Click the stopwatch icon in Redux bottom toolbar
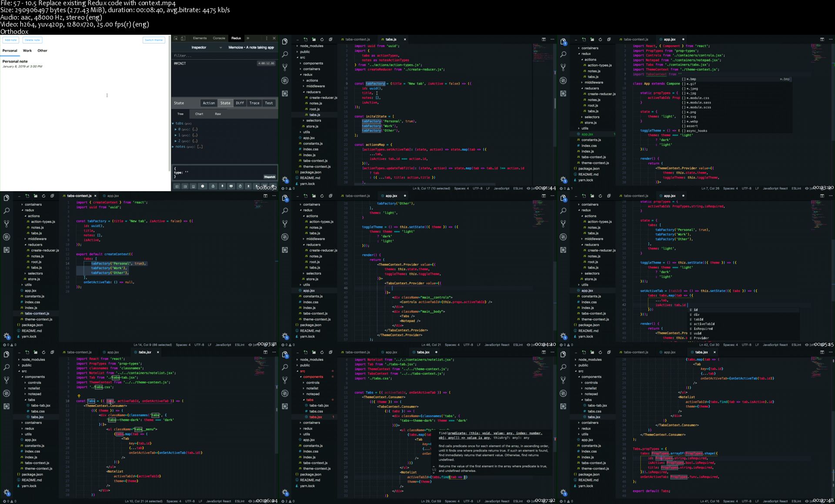 [240, 186]
